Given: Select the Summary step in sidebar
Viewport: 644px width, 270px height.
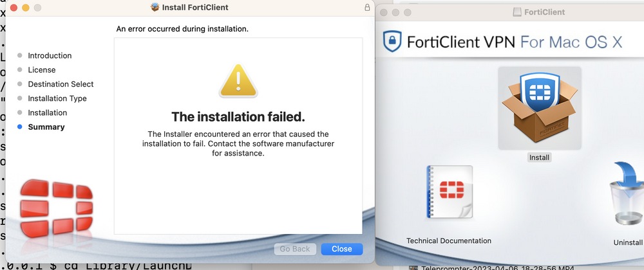Looking at the screenshot, I should 46,127.
